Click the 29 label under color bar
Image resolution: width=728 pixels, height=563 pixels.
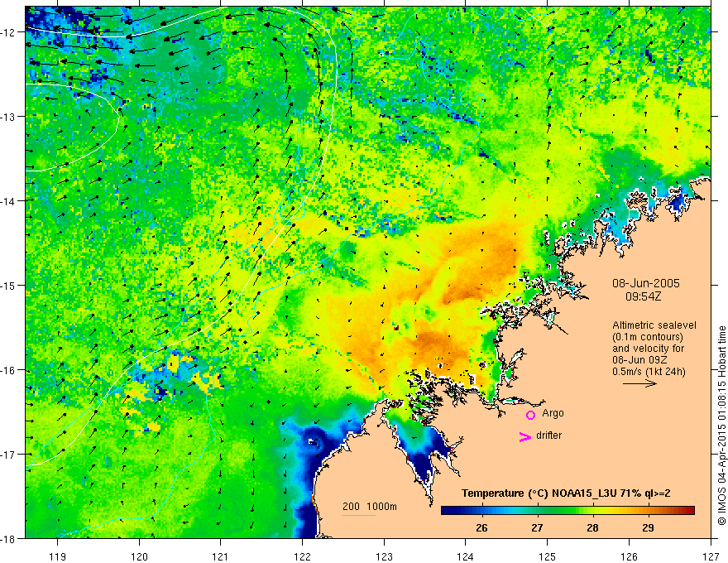tap(648, 527)
